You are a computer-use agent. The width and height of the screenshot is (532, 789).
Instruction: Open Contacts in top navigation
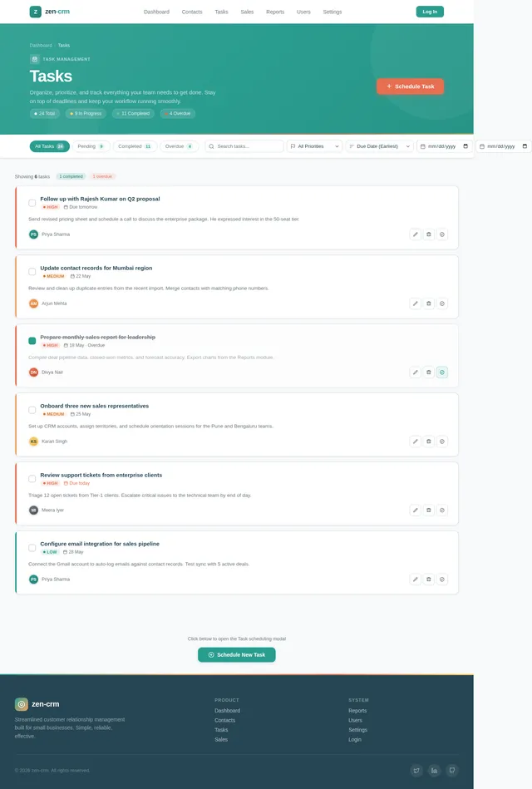pyautogui.click(x=192, y=12)
